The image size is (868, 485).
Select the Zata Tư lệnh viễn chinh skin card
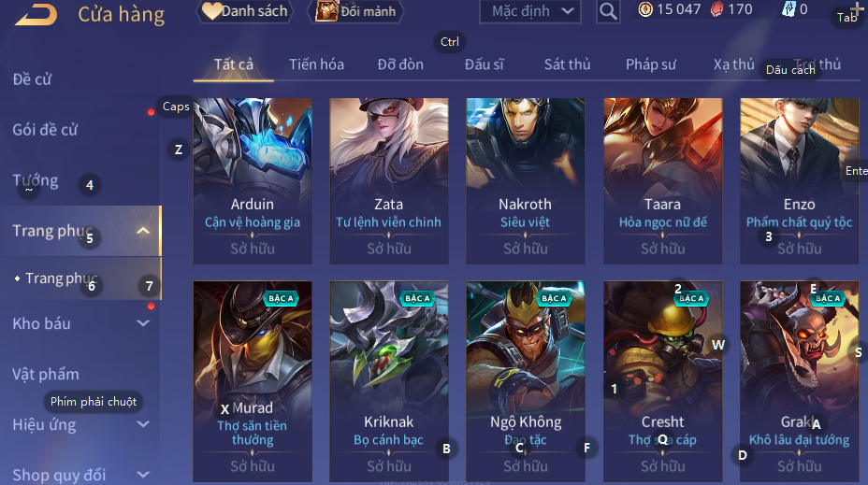[x=389, y=181]
